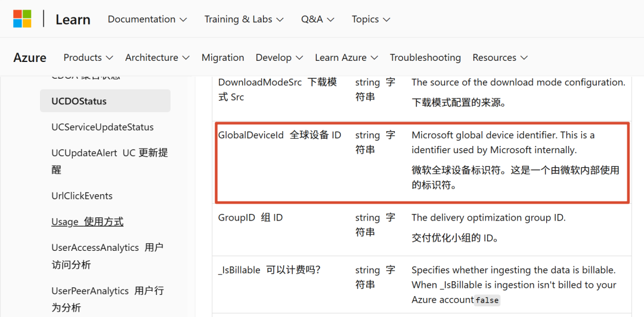Viewport: 644px width, 317px height.
Task: Click the DownloadModeSrc column name cell
Action: 278,90
